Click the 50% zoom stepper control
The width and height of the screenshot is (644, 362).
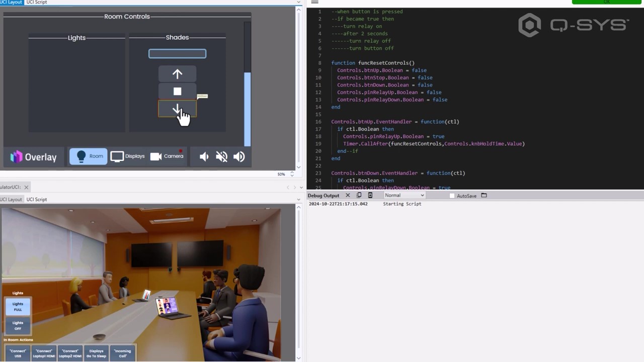coord(292,173)
